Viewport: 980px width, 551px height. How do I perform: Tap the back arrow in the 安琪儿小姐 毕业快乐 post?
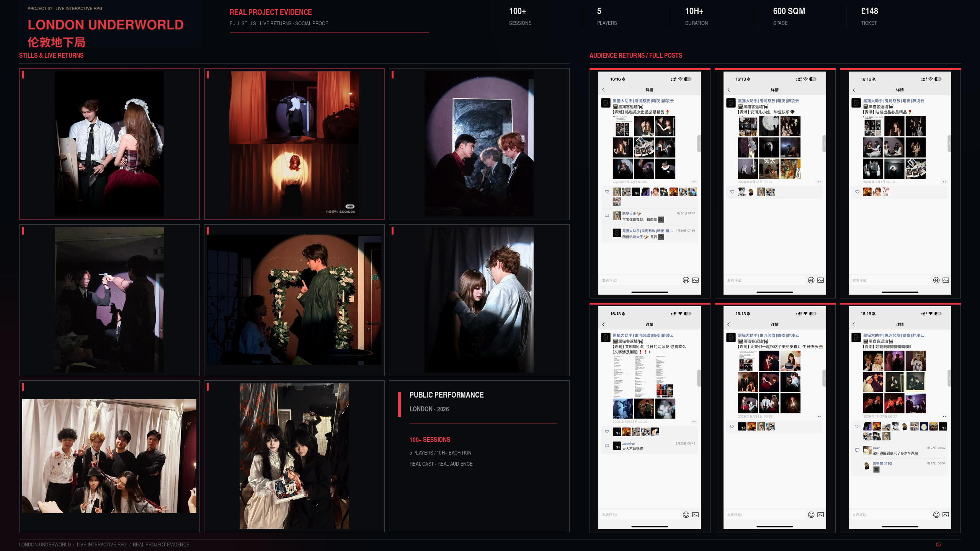coord(729,90)
